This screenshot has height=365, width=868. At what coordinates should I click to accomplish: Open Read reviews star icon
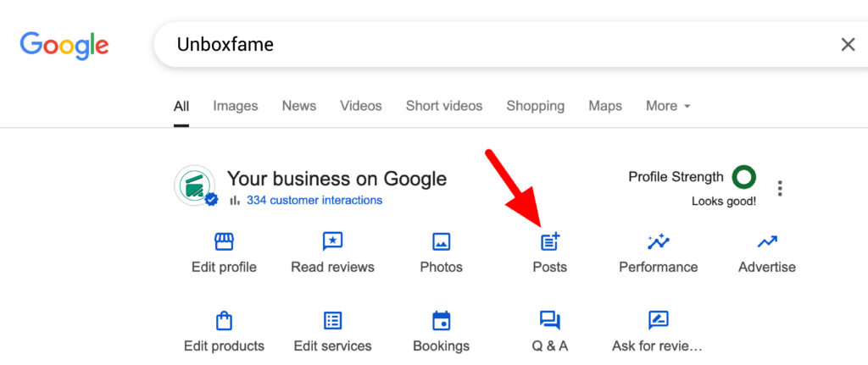(x=332, y=241)
